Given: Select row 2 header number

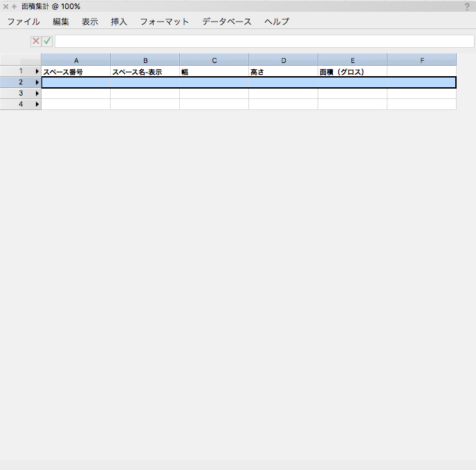Looking at the screenshot, I should click(x=20, y=82).
